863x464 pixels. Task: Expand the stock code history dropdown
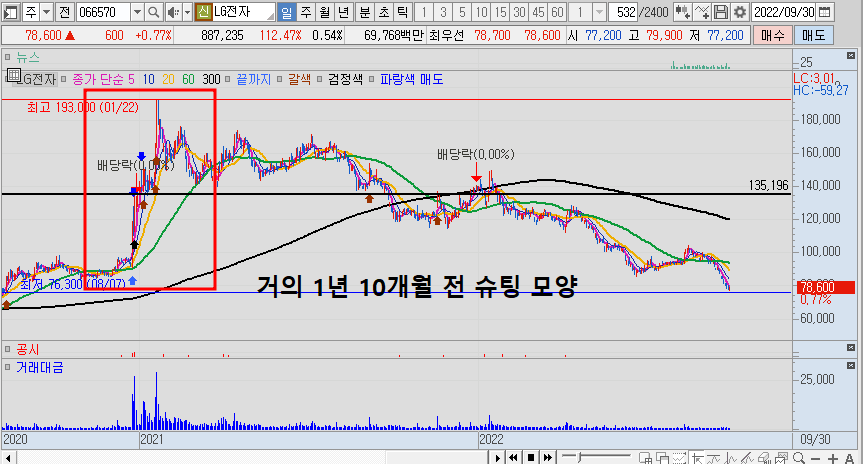click(138, 12)
